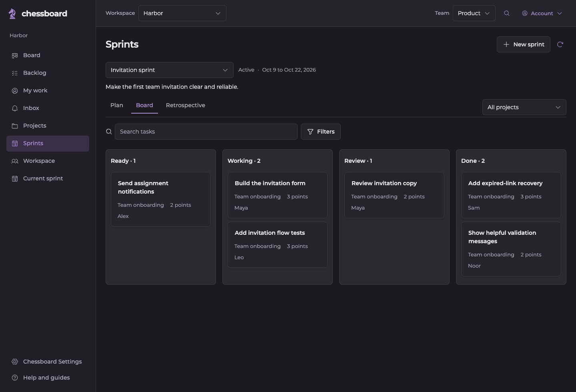This screenshot has height=392, width=576.
Task: Click the Sprints page heading
Action: [x=122, y=44]
